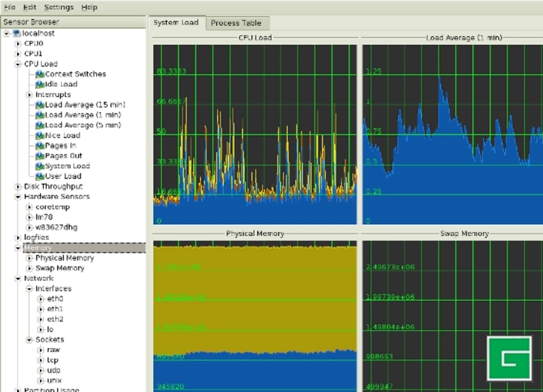This screenshot has height=392, width=543.
Task: Click the Nice Load sensor icon
Action: tap(40, 136)
